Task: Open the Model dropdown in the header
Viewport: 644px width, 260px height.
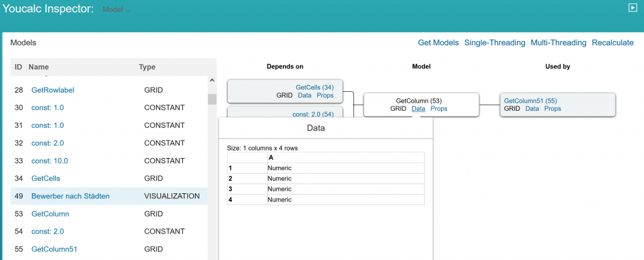Action: click(116, 9)
